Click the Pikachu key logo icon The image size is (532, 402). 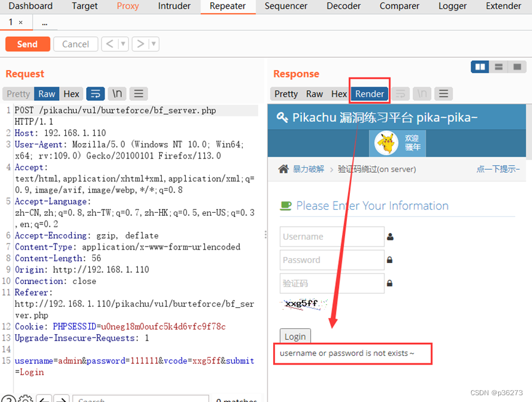pos(282,117)
